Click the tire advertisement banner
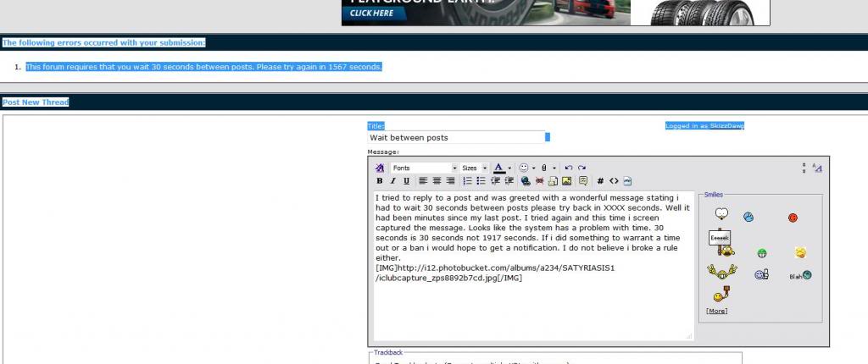 click(556, 13)
